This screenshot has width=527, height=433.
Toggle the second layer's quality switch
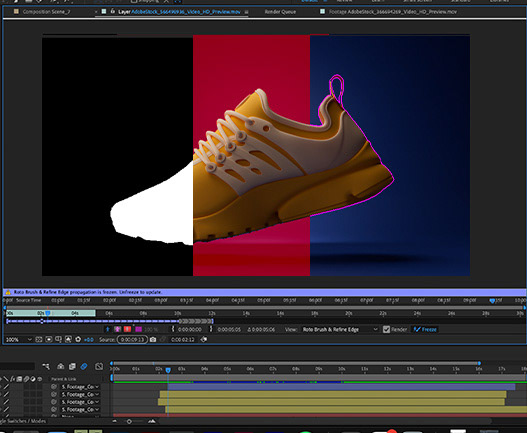(x=6, y=394)
